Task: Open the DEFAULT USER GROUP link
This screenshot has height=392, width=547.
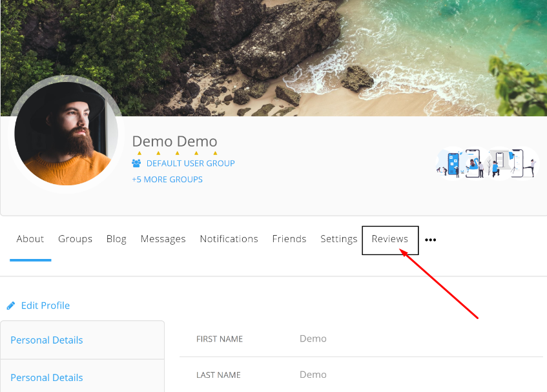Action: coord(191,163)
